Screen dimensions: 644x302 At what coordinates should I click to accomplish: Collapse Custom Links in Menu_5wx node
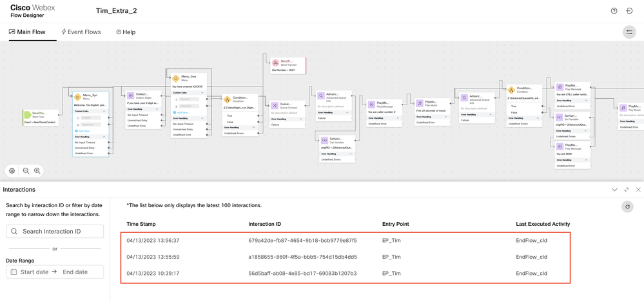[202, 93]
